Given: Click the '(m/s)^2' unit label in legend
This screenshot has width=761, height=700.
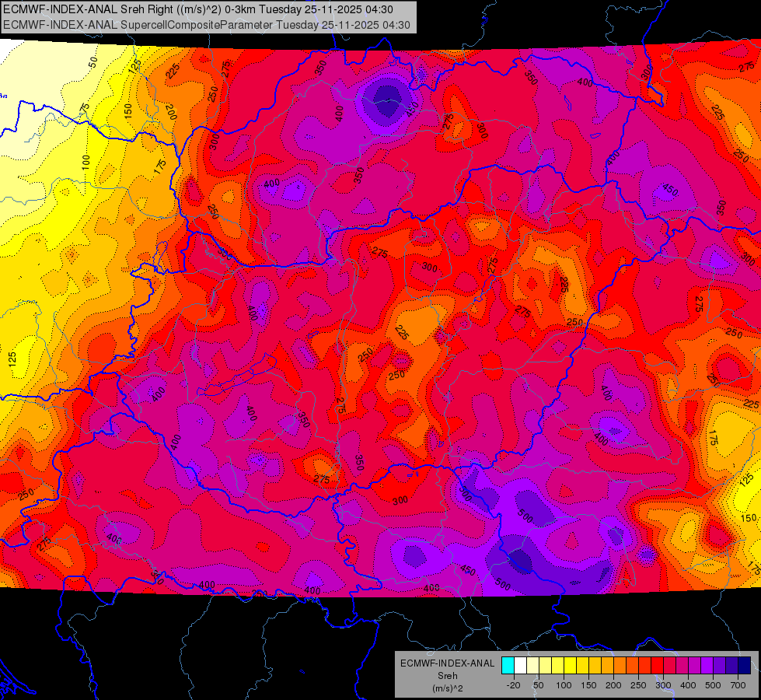Looking at the screenshot, I should [448, 688].
